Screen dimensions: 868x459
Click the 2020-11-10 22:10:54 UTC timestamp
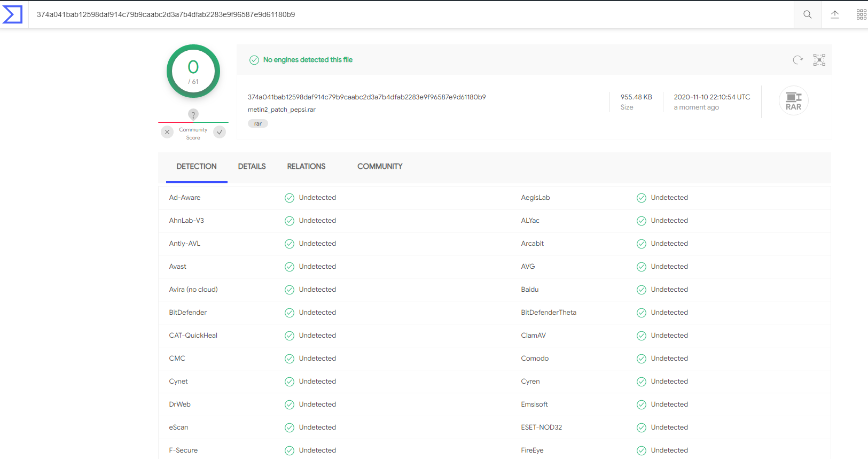tap(712, 97)
